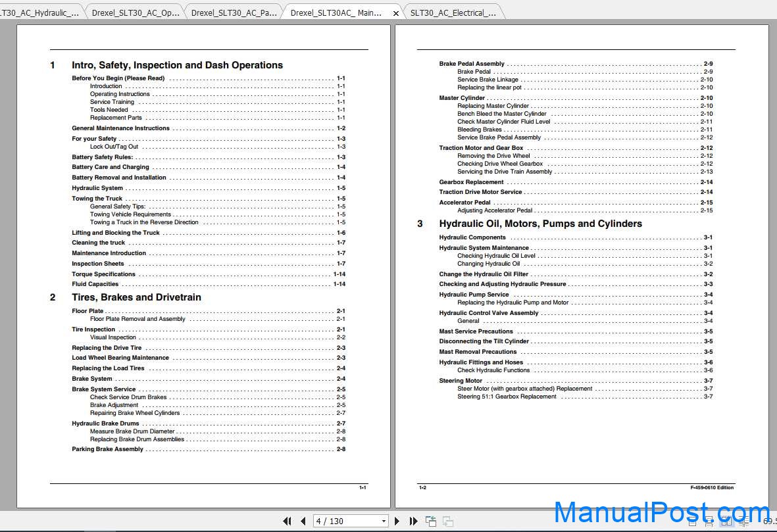Click the 'Service Brake Linkage' entry
This screenshot has width=777, height=532.
pyautogui.click(x=586, y=80)
